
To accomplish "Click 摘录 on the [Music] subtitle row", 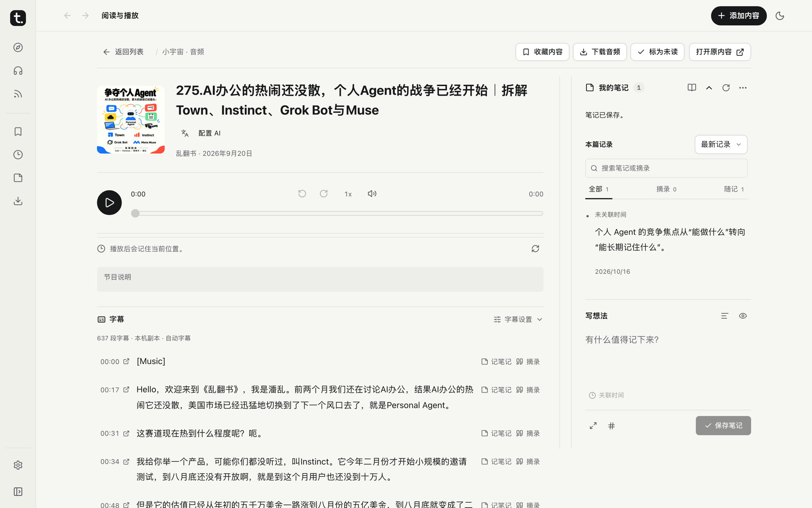I will tap(528, 362).
